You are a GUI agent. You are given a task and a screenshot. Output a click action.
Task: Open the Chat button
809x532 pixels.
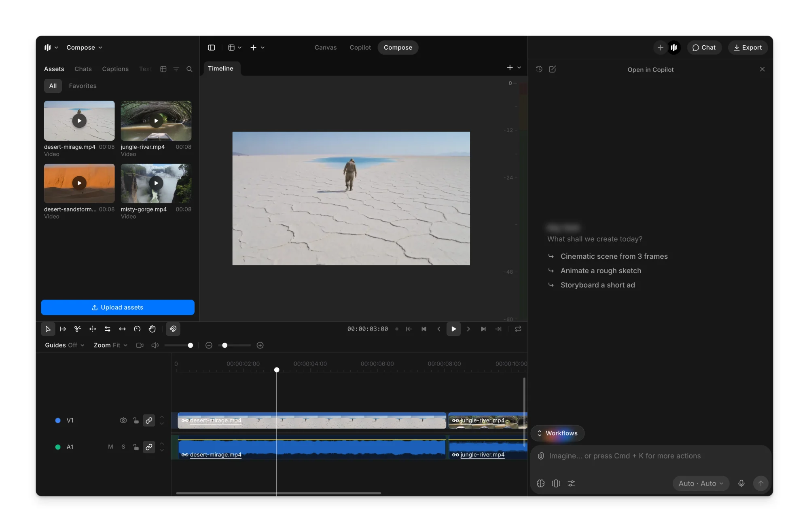[x=704, y=48]
